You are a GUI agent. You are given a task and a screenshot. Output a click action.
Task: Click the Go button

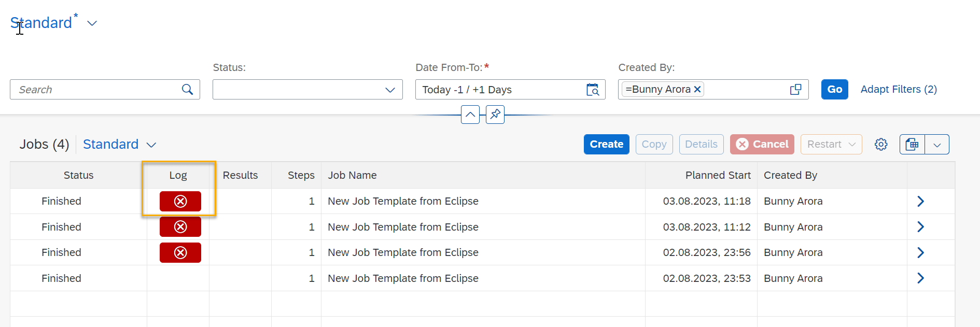[x=834, y=89]
